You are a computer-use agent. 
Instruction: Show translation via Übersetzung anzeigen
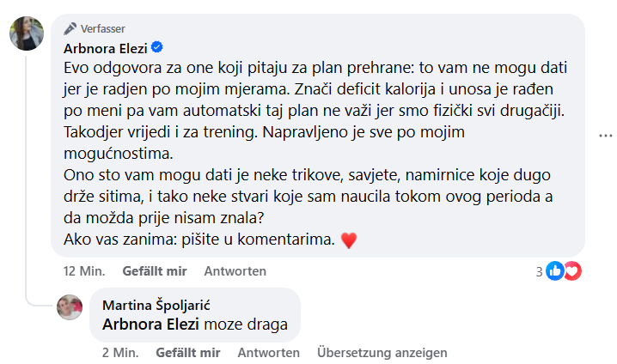(x=382, y=353)
